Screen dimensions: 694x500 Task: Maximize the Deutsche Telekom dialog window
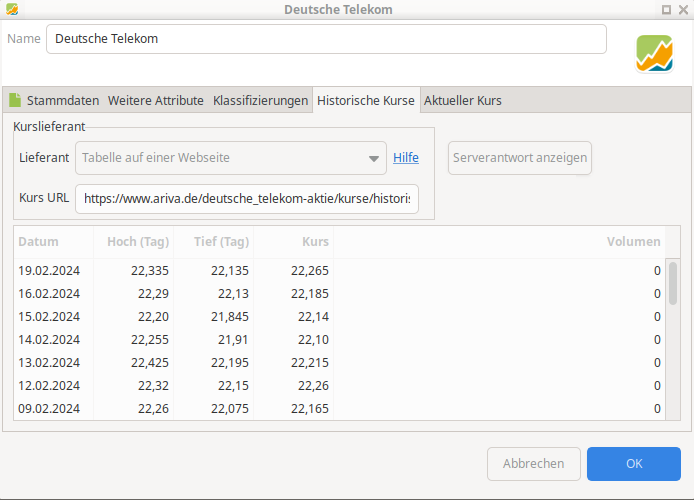[x=666, y=10]
